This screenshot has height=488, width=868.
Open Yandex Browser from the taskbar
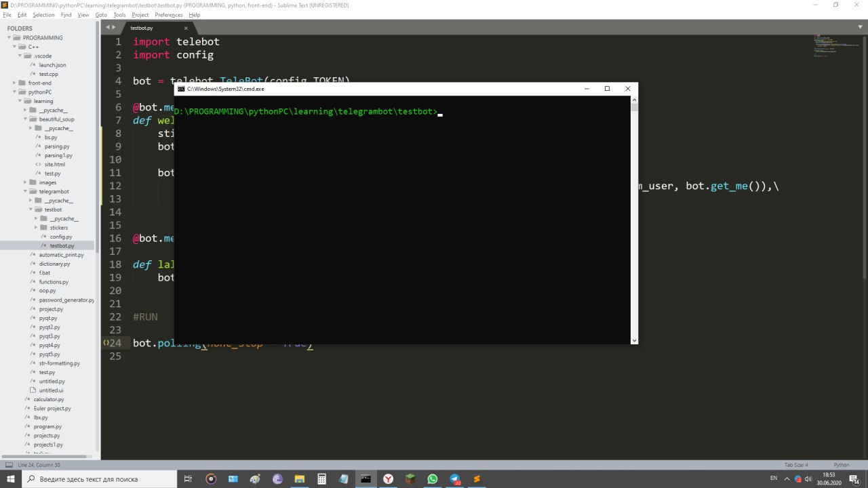388,479
